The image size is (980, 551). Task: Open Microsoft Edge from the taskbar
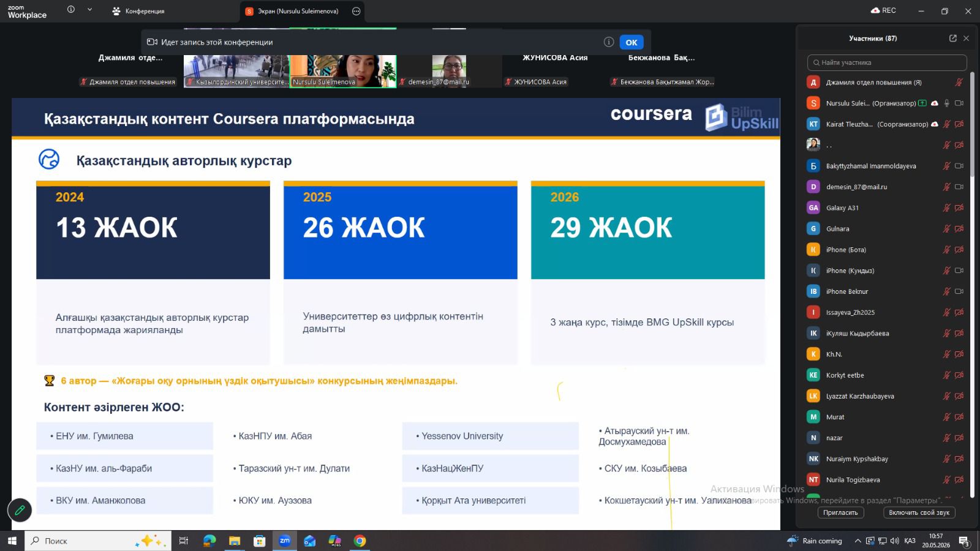209,541
